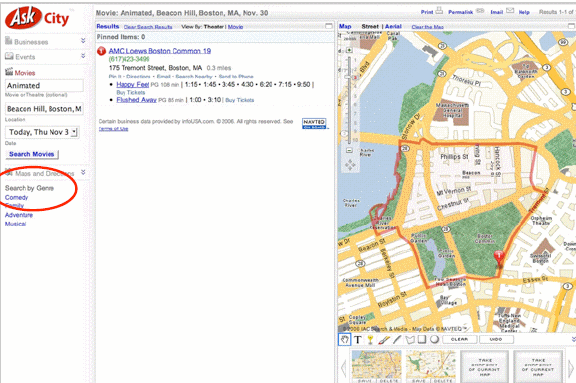The width and height of the screenshot is (576, 383).
Task: Open the Results tab
Action: tap(108, 26)
